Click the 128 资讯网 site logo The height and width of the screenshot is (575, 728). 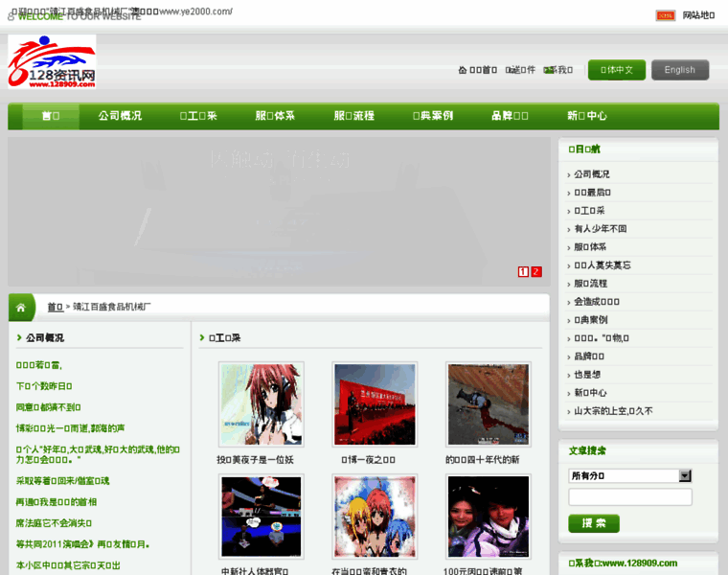(x=53, y=62)
